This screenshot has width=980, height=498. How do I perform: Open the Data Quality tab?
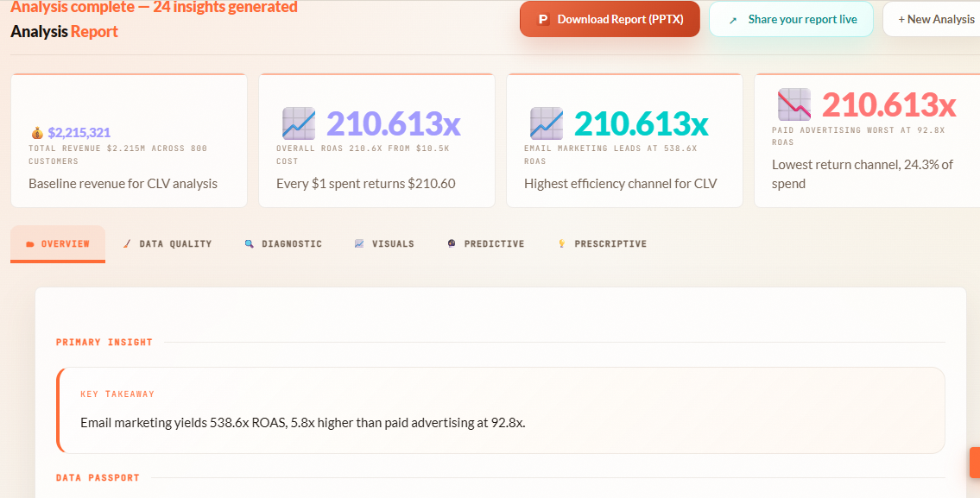point(167,243)
